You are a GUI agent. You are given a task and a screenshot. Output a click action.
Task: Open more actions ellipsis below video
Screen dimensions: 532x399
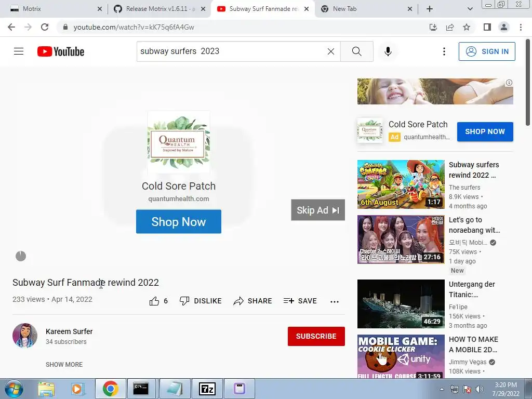coord(335,302)
